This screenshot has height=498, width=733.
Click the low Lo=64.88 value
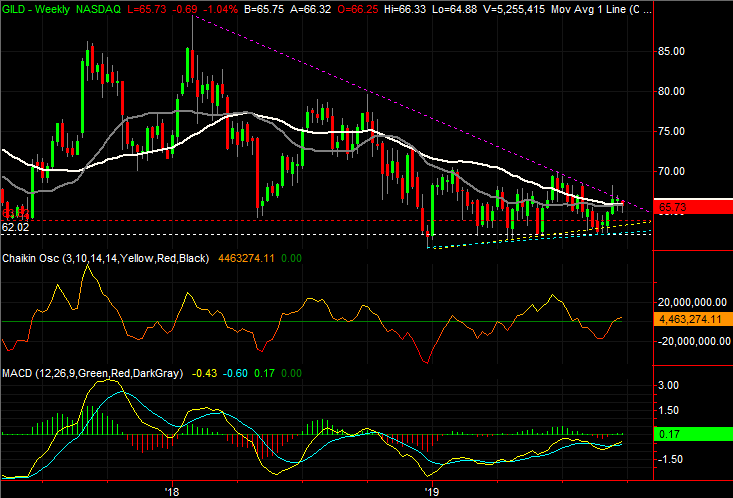tap(454, 9)
